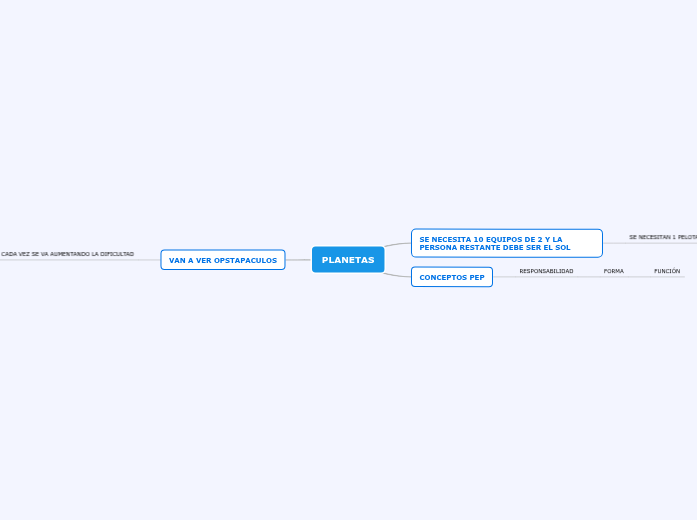Click connector between PLANETAS and VAN A VER OPSTAPACULOS
The image size is (697, 520).
pos(298,260)
